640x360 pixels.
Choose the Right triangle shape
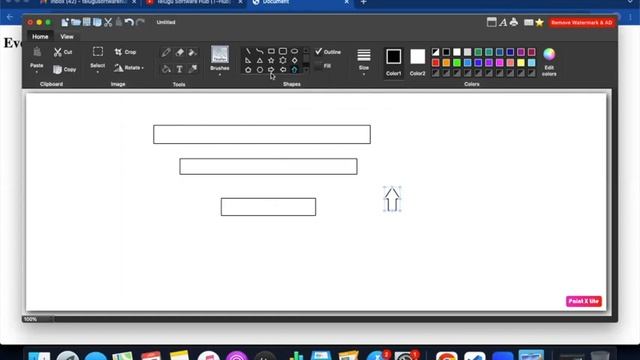coord(248,60)
